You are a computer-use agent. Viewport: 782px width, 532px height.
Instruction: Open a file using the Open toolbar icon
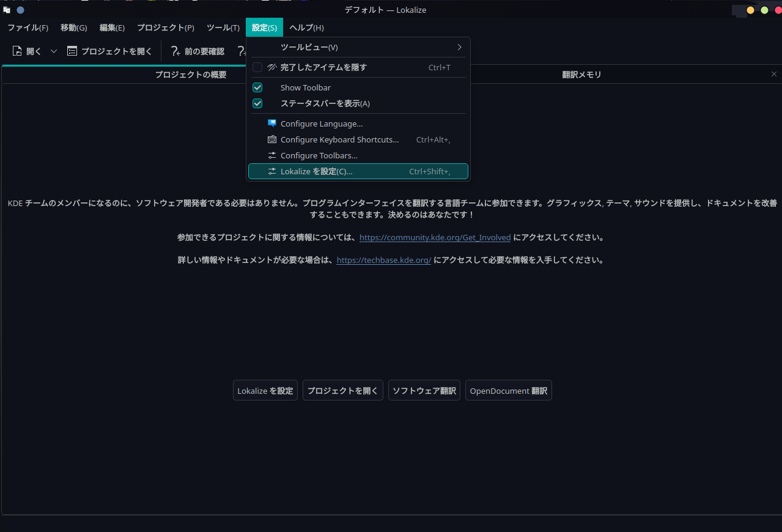(x=18, y=51)
